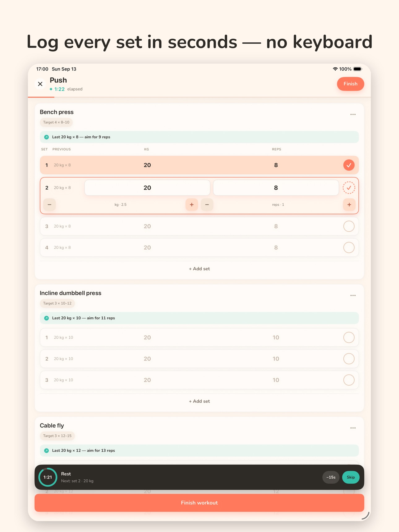Increase reps by 1 on set 2
The width and height of the screenshot is (399, 532).
click(x=349, y=204)
